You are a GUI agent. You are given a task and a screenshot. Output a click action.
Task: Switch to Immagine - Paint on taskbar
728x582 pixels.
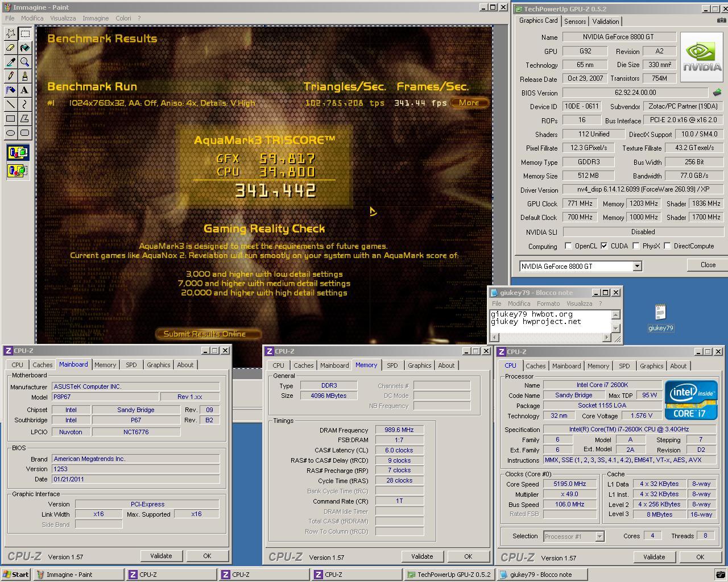click(78, 575)
